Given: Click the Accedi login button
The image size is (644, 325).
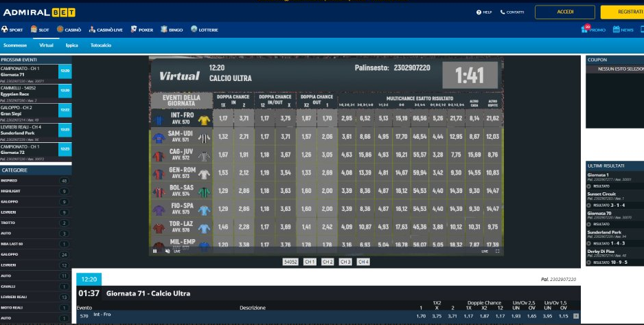Looking at the screenshot, I should 565,12.
